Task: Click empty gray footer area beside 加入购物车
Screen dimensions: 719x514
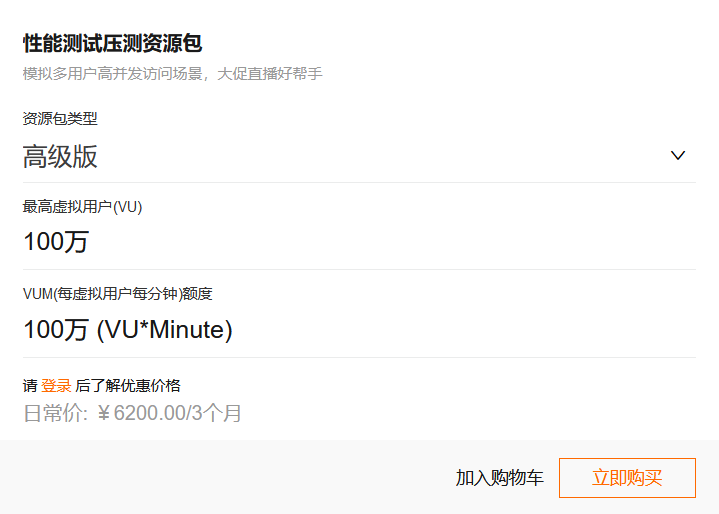Action: tap(229, 478)
